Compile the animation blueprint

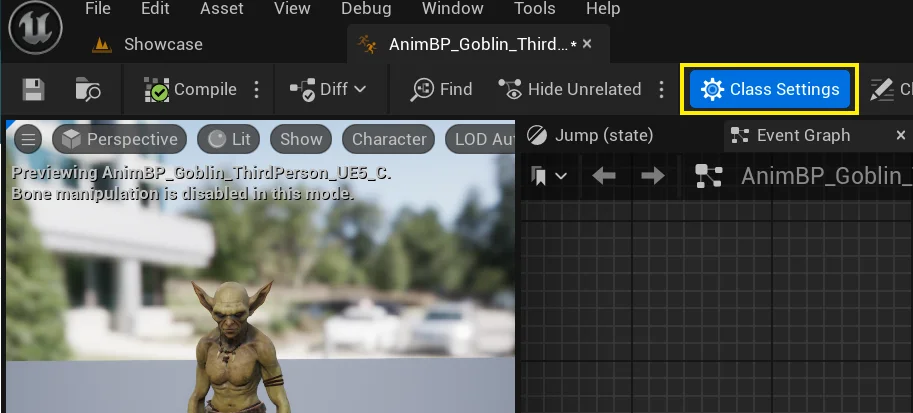pyautogui.click(x=190, y=89)
